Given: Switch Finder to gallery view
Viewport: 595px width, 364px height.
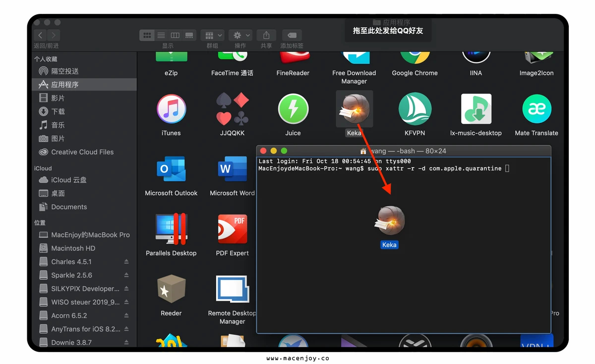Looking at the screenshot, I should coord(189,35).
